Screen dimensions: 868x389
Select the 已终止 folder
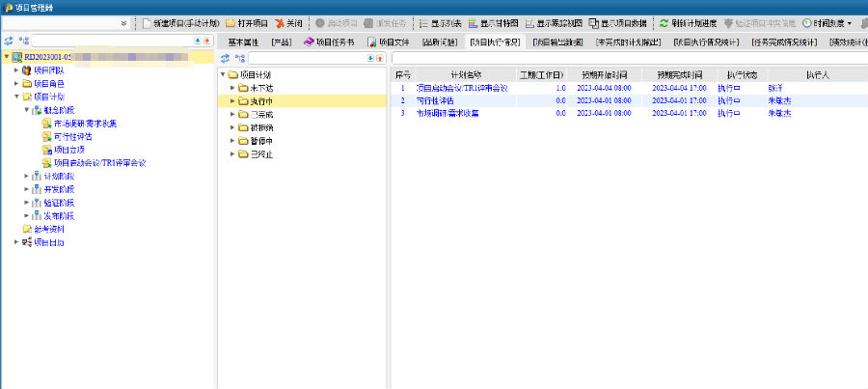(x=261, y=154)
